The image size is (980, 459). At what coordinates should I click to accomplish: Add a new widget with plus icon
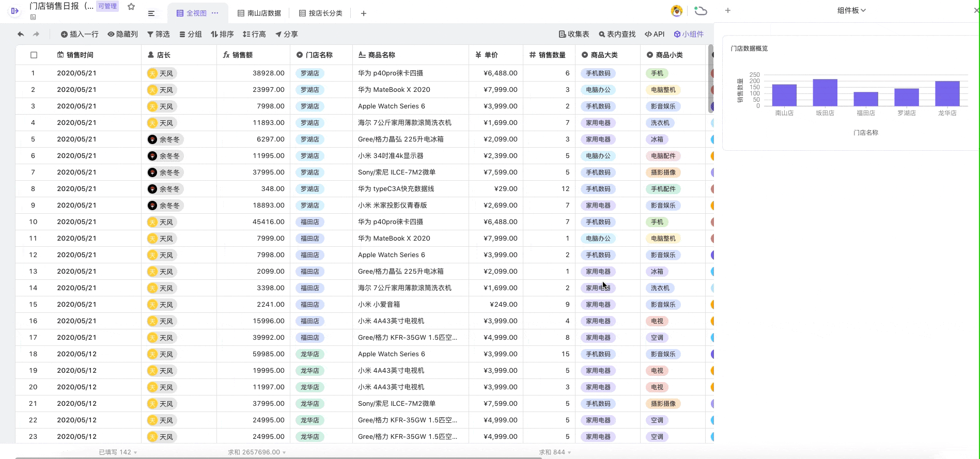point(727,10)
